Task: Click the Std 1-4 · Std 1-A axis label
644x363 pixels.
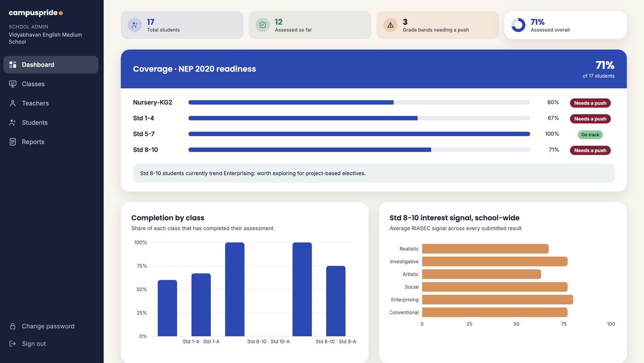Action: (201, 341)
